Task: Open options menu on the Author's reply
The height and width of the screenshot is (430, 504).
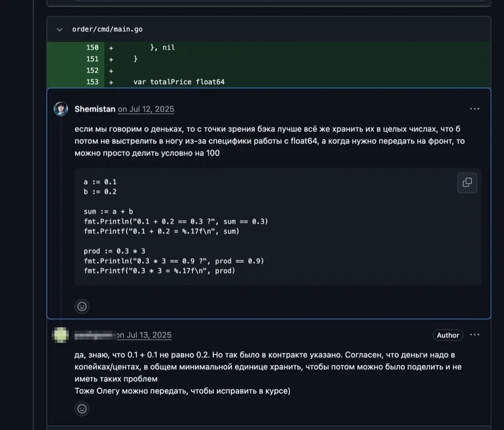Action: tap(474, 335)
